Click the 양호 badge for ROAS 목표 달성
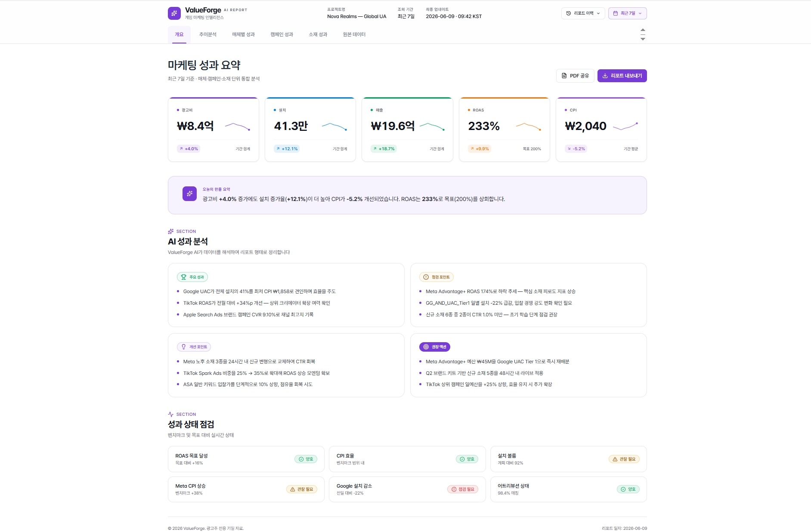The width and height of the screenshot is (811, 532). (306, 459)
